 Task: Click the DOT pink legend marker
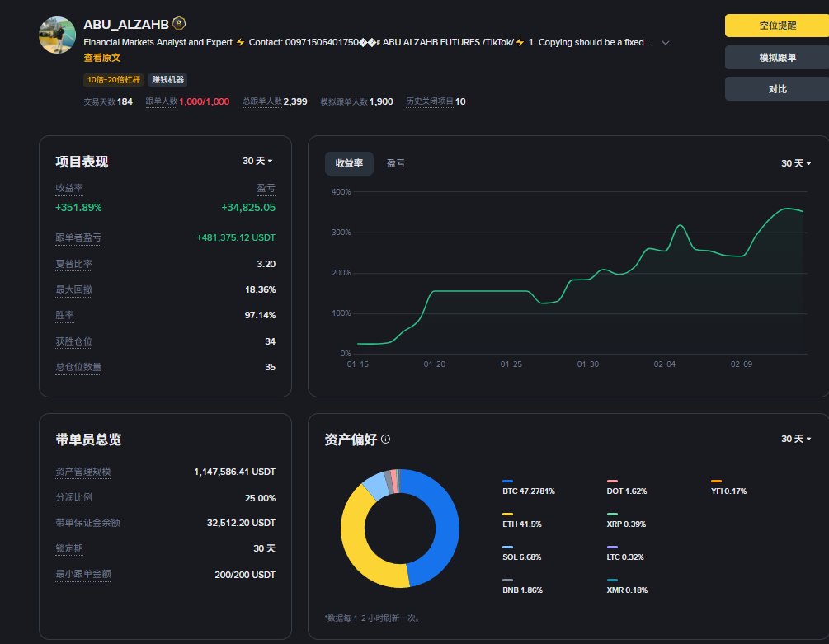point(612,481)
